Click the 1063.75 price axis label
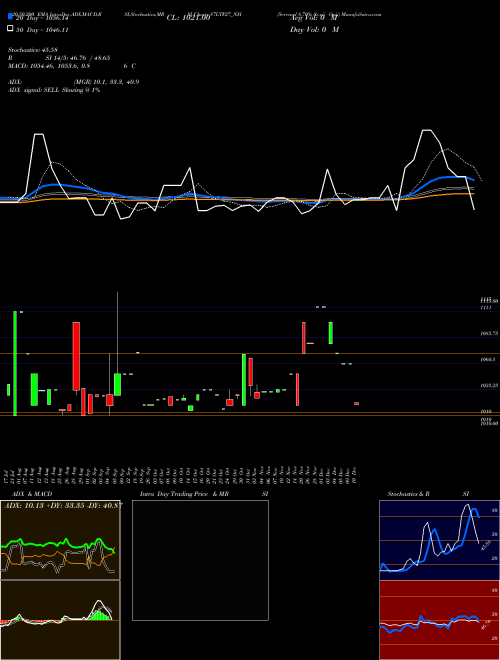 (x=489, y=333)
